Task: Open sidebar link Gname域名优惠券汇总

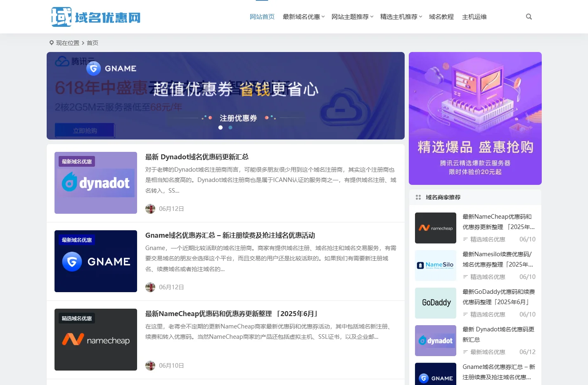Action: (x=499, y=372)
